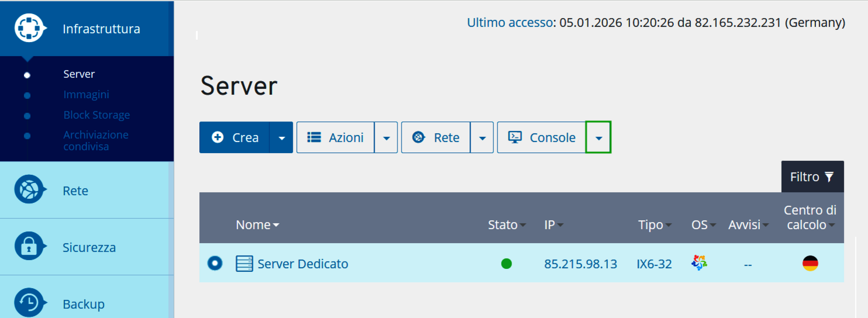868x318 pixels.
Task: Open the dropdown arrow next to Rete button
Action: tap(482, 138)
